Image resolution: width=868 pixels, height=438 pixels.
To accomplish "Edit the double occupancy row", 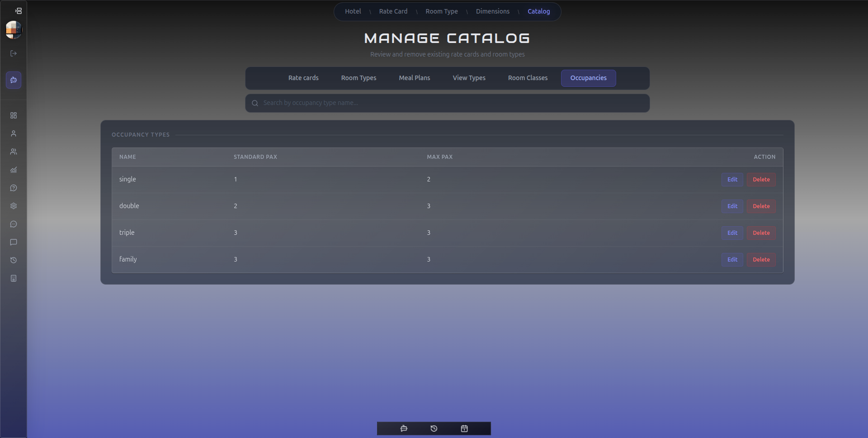I will pyautogui.click(x=732, y=206).
